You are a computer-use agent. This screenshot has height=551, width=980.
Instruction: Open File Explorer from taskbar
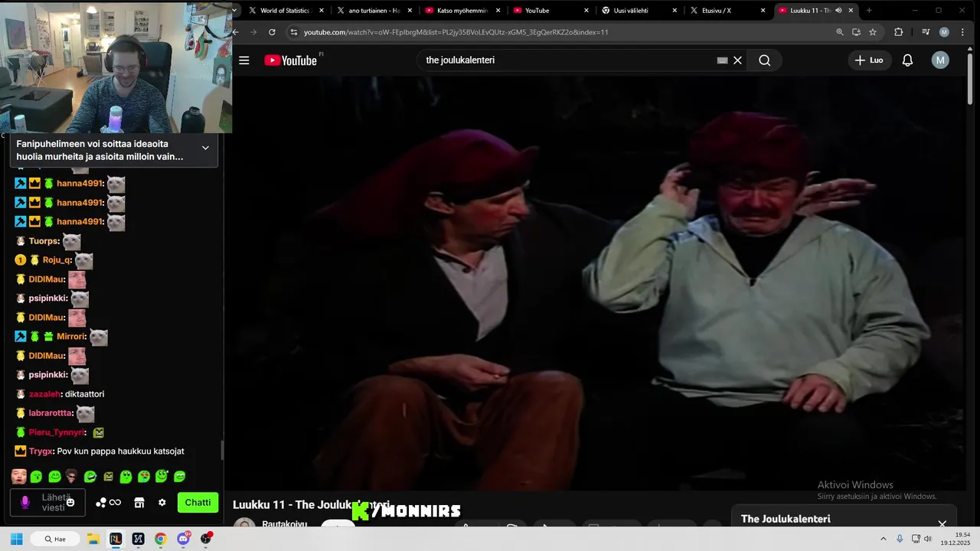pyautogui.click(x=93, y=539)
